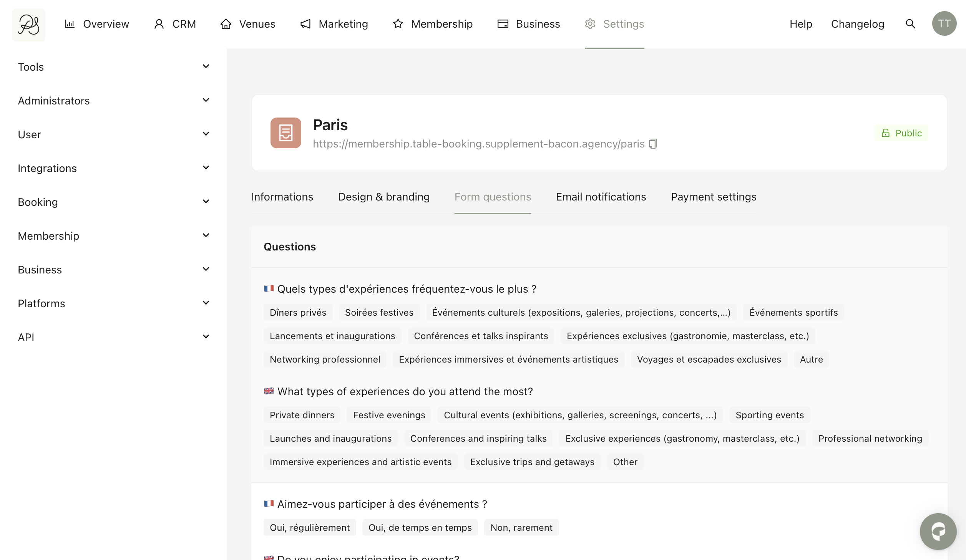Open the Email notifications tab
Screen dimensions: 966x560
(x=601, y=197)
